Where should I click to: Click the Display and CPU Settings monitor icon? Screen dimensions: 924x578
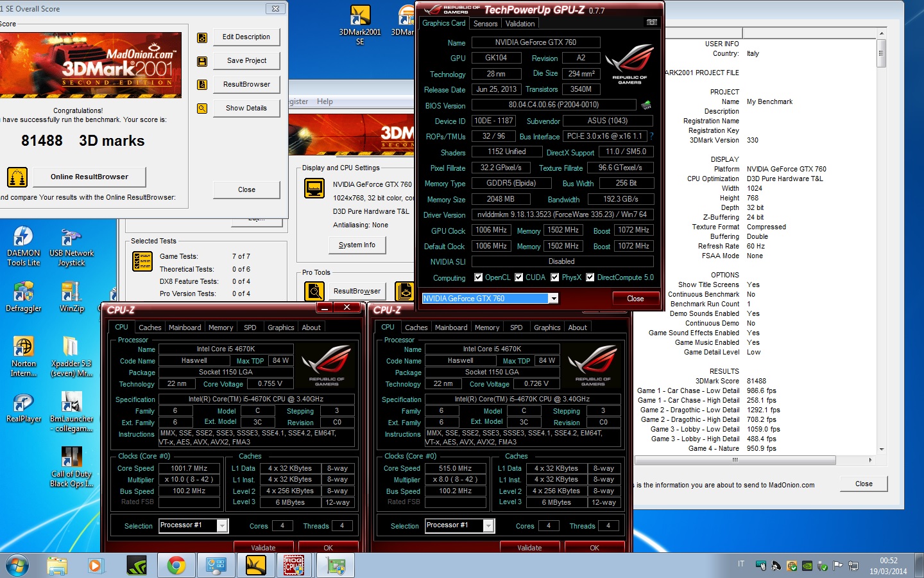(x=314, y=189)
